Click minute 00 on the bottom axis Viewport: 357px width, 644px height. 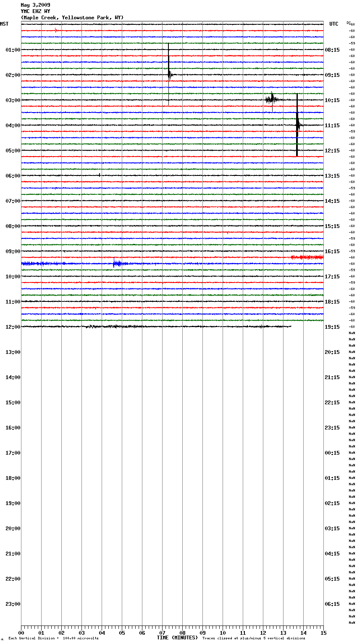[21, 633]
